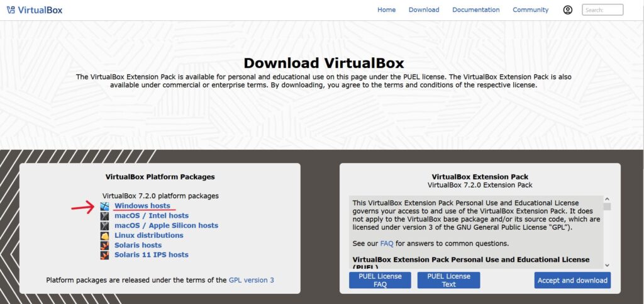Open the Documentation menu item
This screenshot has height=304, width=644.
pos(475,10)
